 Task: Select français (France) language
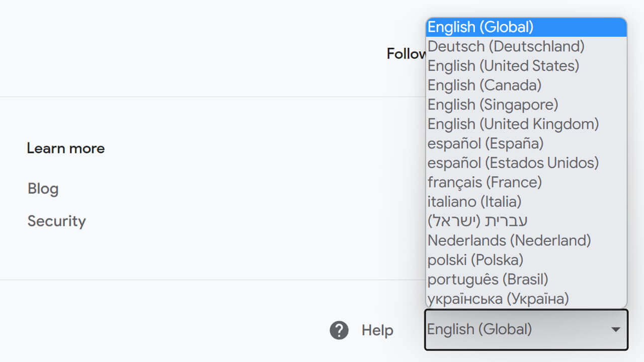pyautogui.click(x=484, y=182)
